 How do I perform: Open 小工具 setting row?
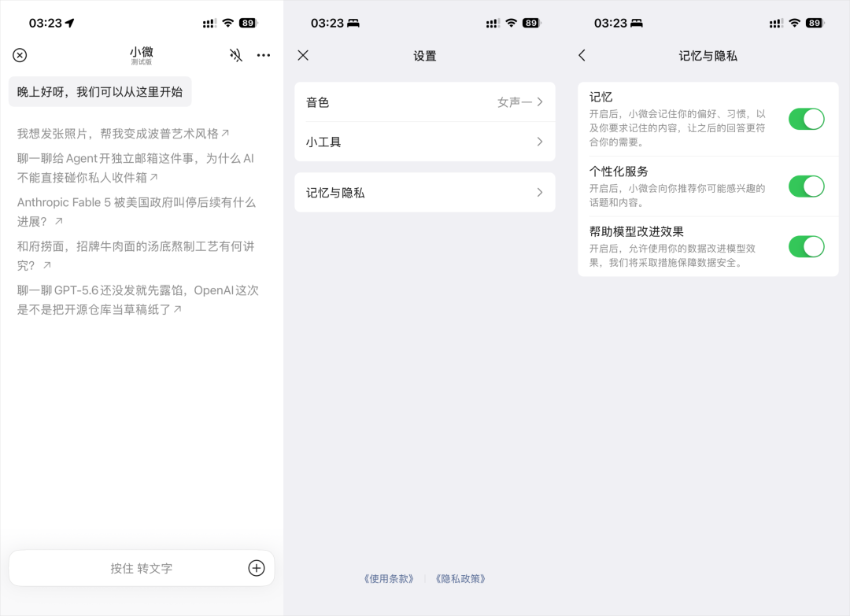pyautogui.click(x=425, y=142)
